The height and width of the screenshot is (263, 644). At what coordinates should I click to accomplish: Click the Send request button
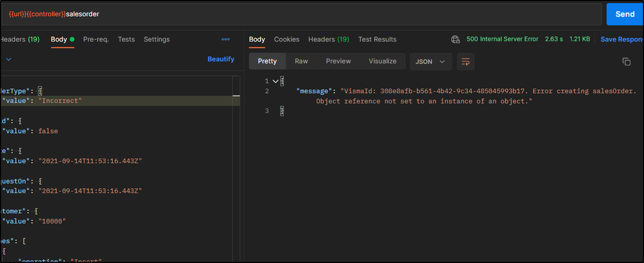(x=624, y=14)
